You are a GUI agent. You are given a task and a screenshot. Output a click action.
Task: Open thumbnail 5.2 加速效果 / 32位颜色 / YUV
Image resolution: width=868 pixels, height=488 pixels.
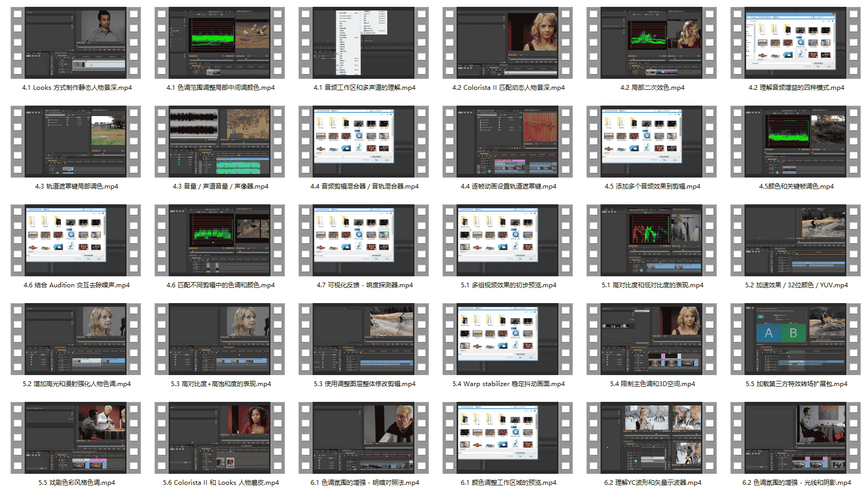tap(795, 240)
